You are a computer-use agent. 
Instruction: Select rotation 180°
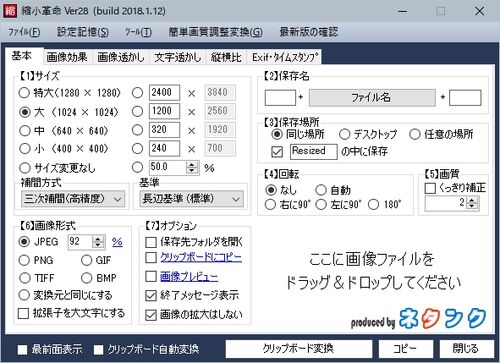pos(373,204)
